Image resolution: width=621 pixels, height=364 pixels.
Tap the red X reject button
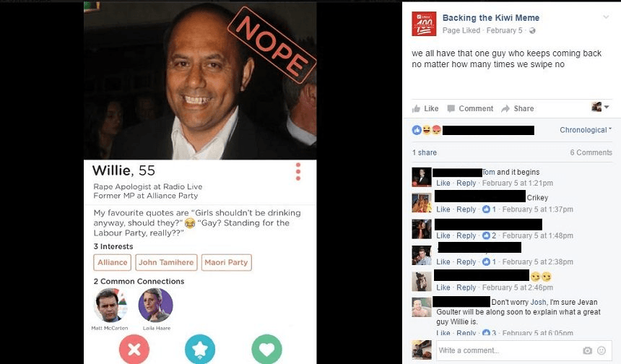click(x=134, y=349)
